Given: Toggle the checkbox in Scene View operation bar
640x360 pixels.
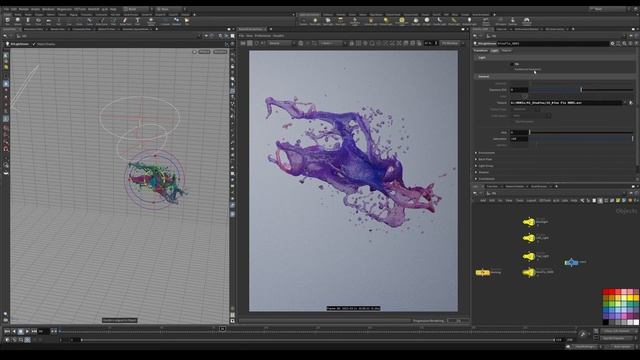Looking at the screenshot, I should point(34,44).
